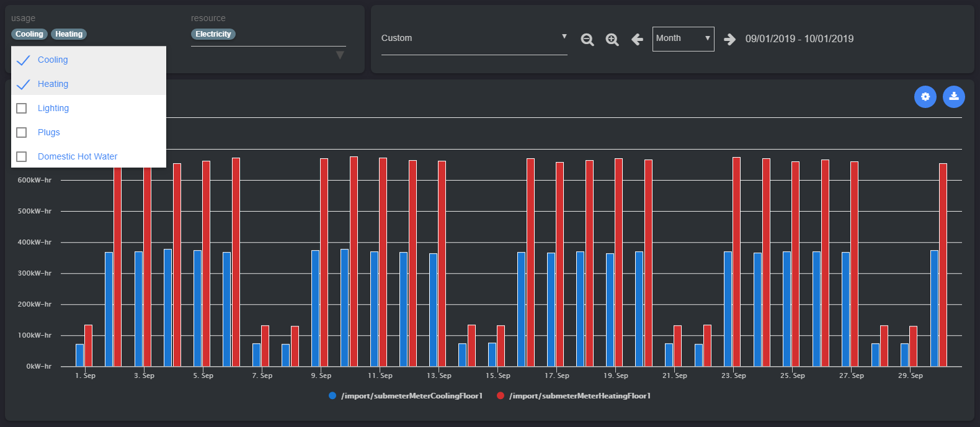The image size is (980, 427).
Task: Go to previous period with left arrow
Action: [x=637, y=40]
